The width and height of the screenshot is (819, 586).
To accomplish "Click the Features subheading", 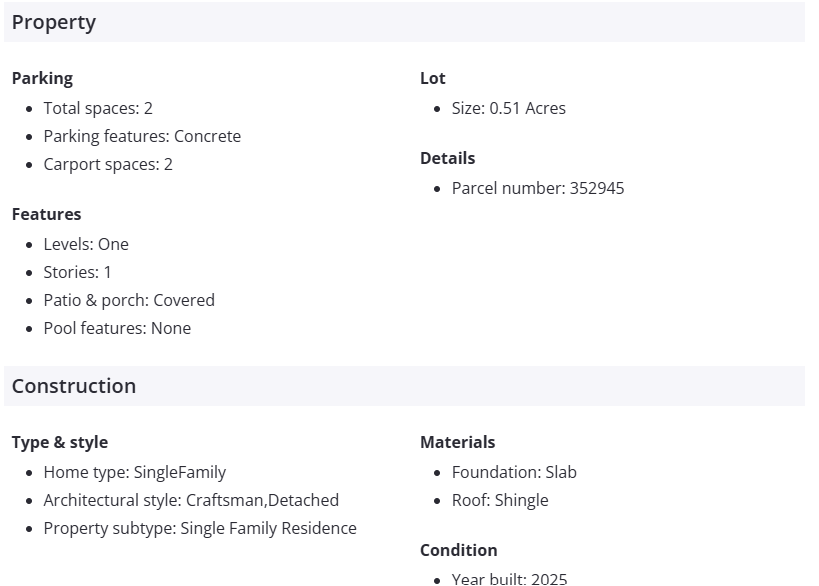I will pyautogui.click(x=47, y=214).
